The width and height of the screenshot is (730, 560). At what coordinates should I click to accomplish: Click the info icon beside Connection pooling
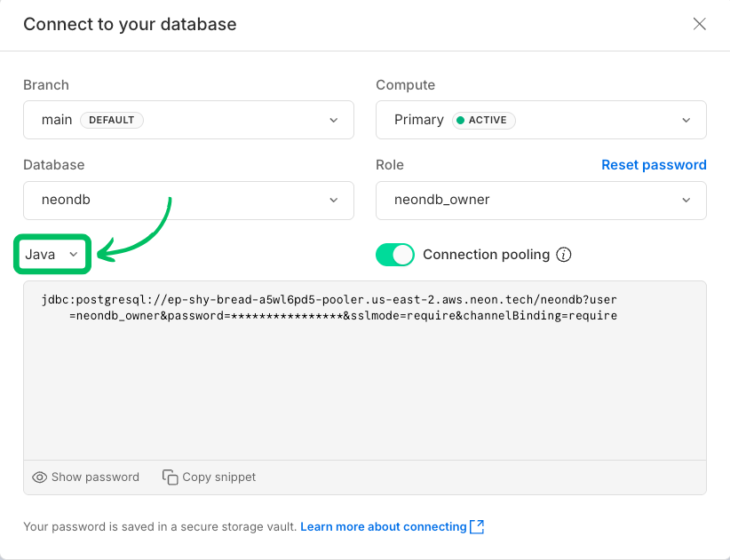click(564, 255)
